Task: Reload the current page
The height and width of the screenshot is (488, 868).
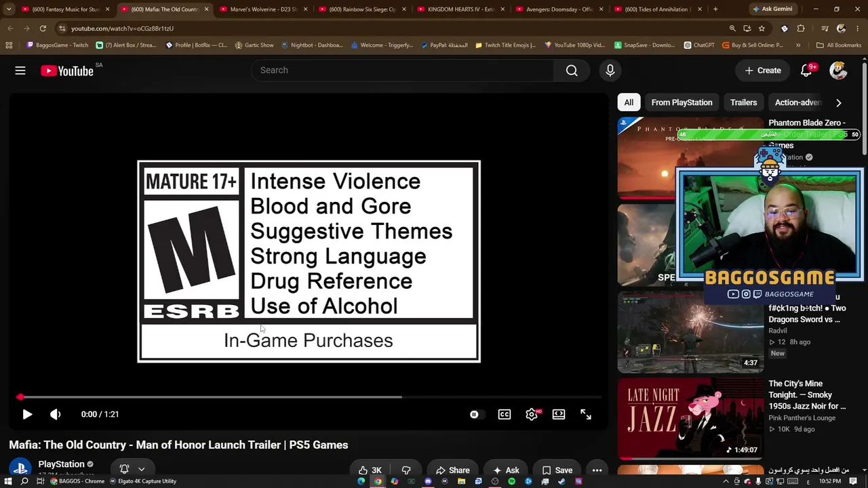Action: click(x=43, y=28)
